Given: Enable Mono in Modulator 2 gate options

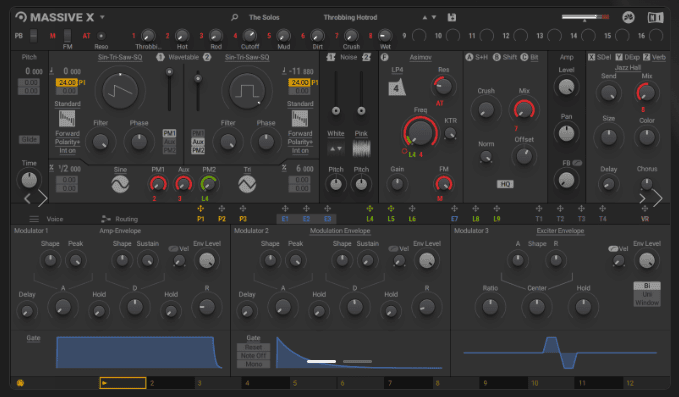Looking at the screenshot, I should (x=253, y=364).
